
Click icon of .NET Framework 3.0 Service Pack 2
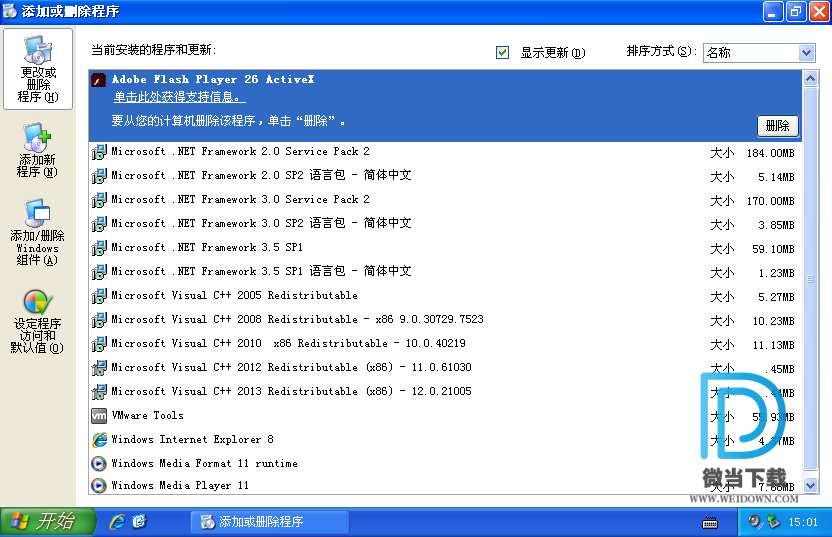tap(99, 200)
